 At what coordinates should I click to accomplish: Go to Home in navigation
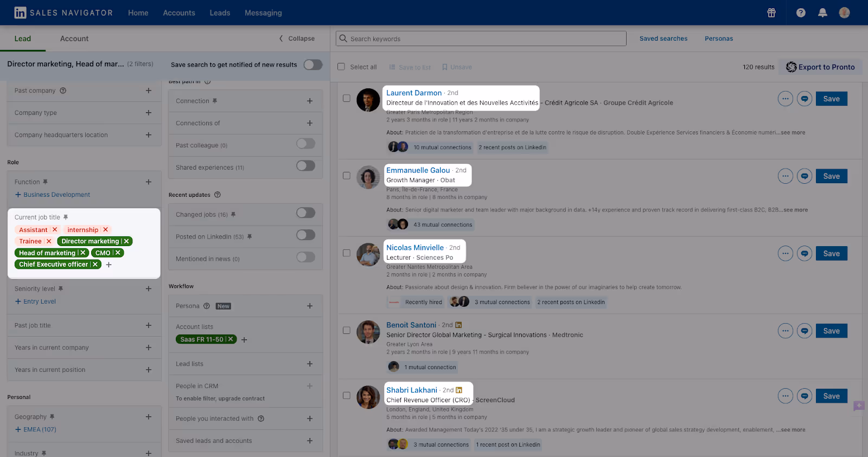pyautogui.click(x=138, y=13)
